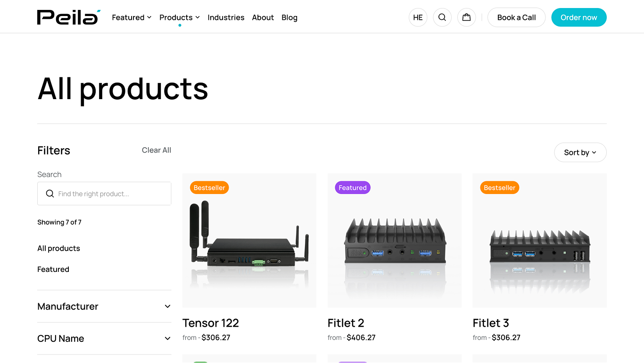Open the About page
This screenshot has height=363, width=644.
click(x=263, y=17)
